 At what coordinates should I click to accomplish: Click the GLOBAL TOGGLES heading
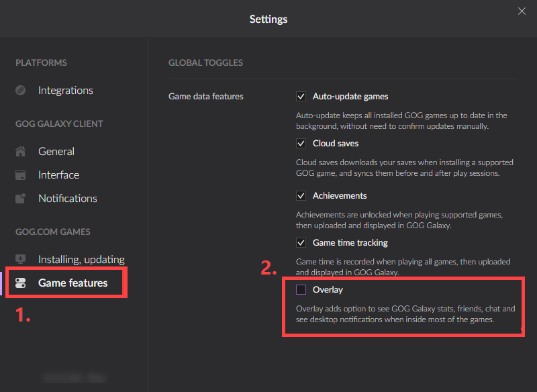(x=205, y=62)
